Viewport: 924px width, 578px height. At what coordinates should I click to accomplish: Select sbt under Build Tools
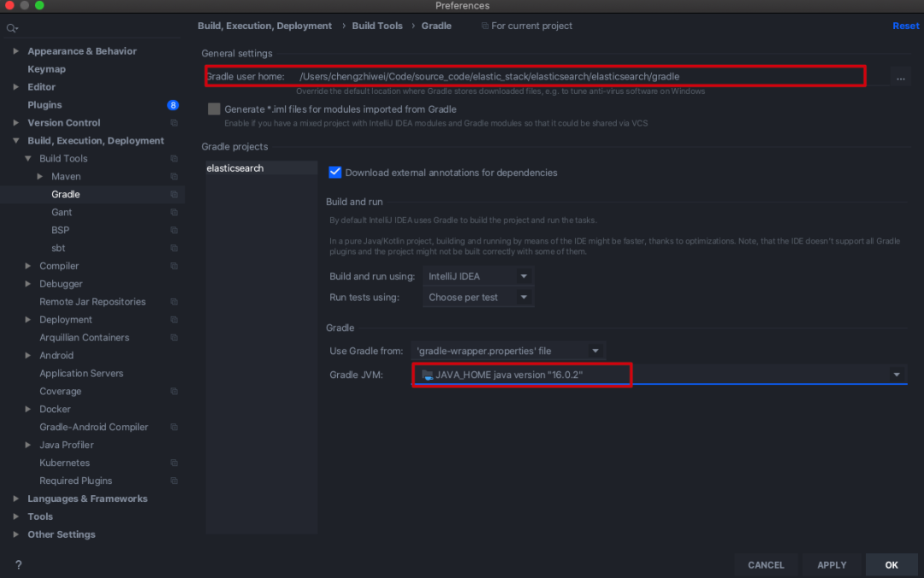pos(58,248)
